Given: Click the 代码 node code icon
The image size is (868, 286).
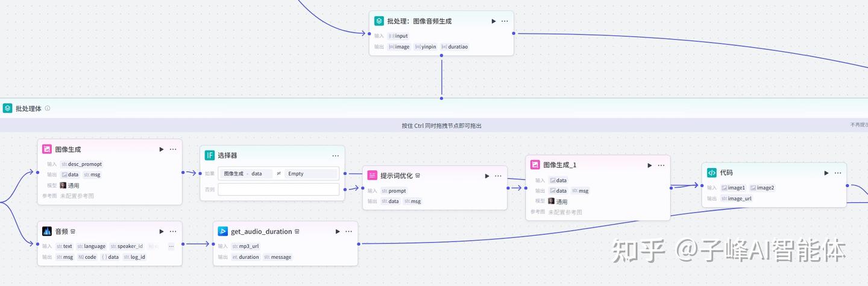Looking at the screenshot, I should tap(712, 173).
